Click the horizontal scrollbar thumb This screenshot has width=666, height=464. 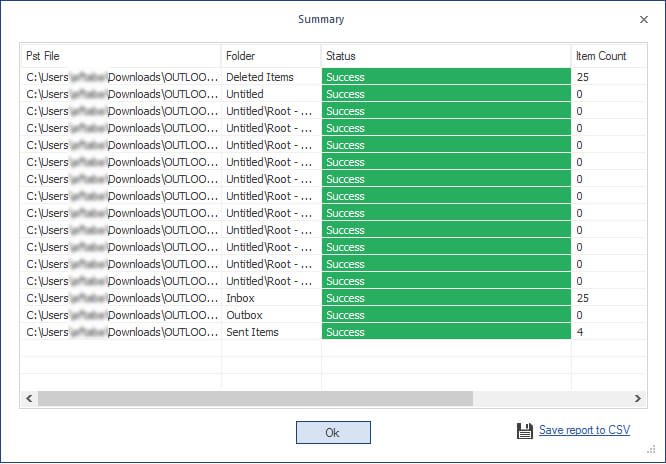click(x=255, y=399)
